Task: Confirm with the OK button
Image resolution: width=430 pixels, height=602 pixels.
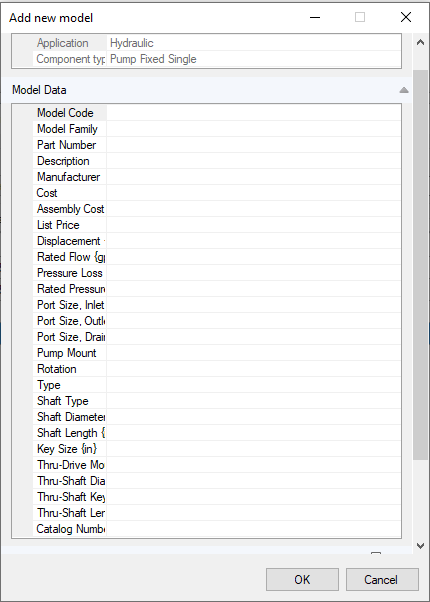Action: click(302, 579)
